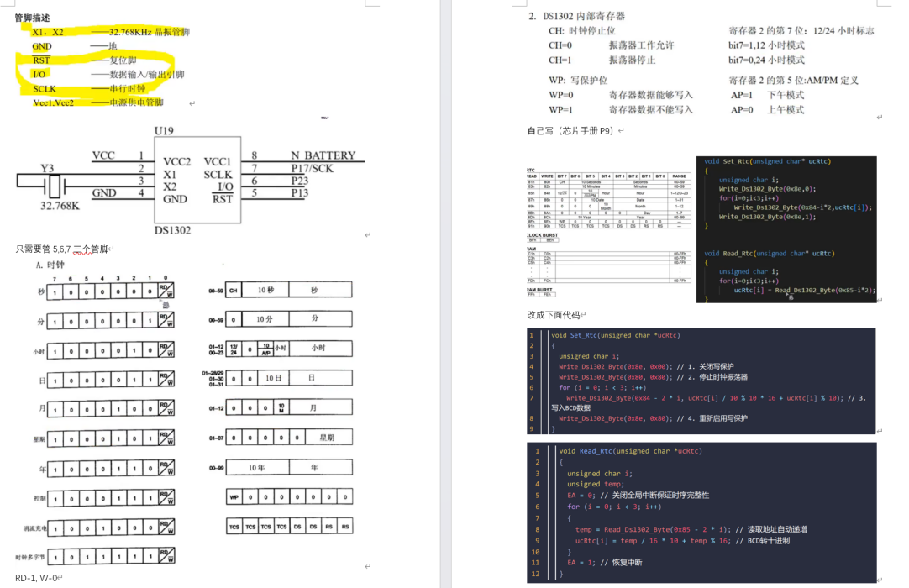Click the WP control register bit box
The image size is (909, 588).
pos(234,498)
